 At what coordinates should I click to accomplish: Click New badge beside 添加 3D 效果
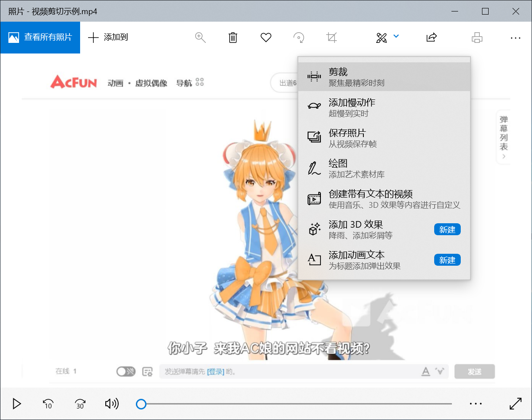(447, 229)
